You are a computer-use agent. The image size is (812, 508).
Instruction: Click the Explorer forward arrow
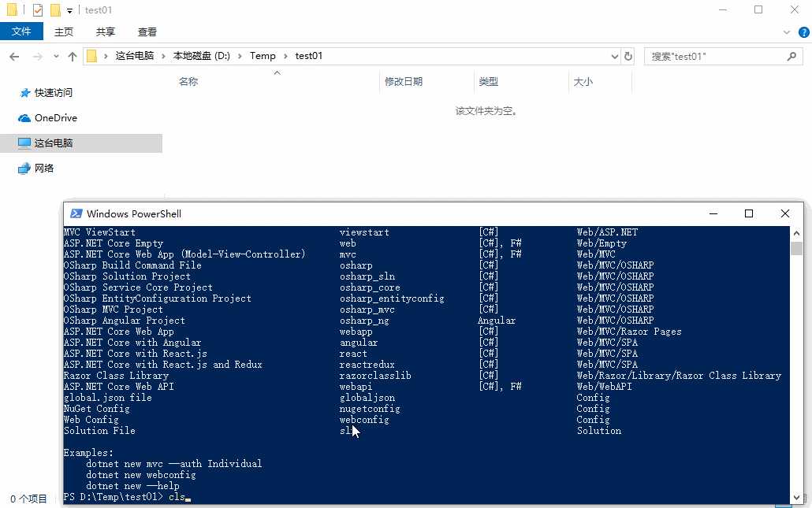[37, 57]
